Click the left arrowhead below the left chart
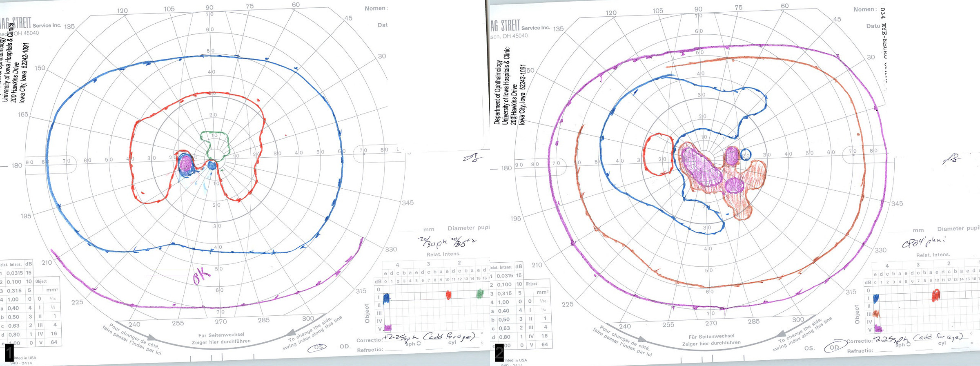The image size is (980, 366). pyautogui.click(x=151, y=338)
